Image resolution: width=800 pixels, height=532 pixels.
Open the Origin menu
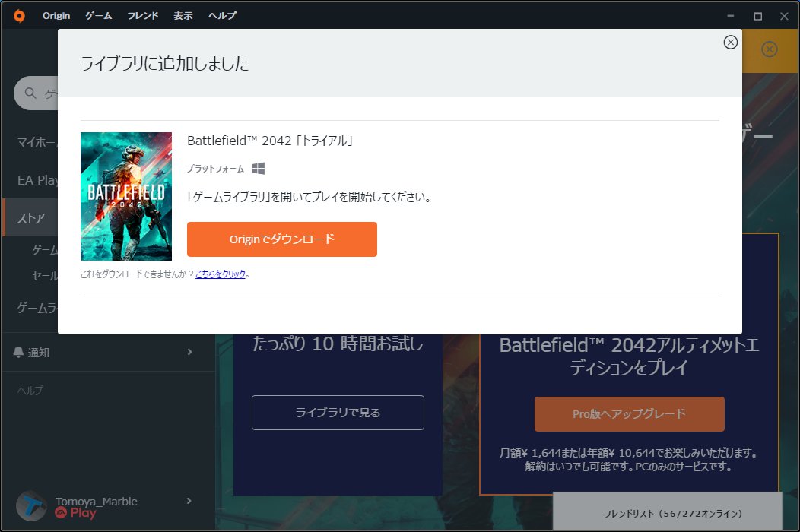point(56,15)
